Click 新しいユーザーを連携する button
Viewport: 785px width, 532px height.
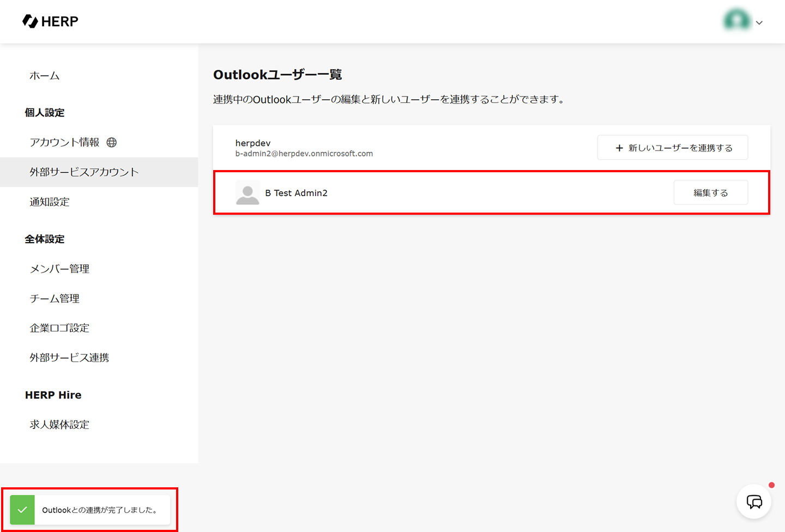coord(673,148)
